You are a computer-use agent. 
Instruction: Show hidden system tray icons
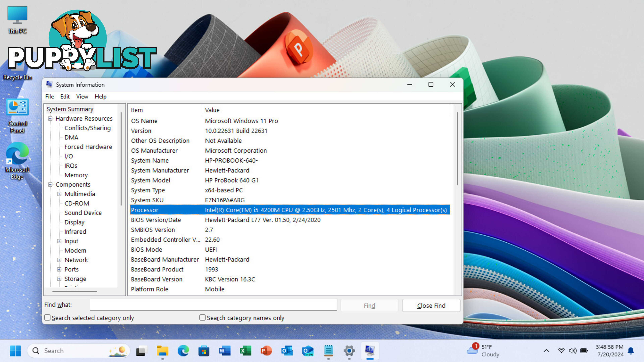pos(547,351)
